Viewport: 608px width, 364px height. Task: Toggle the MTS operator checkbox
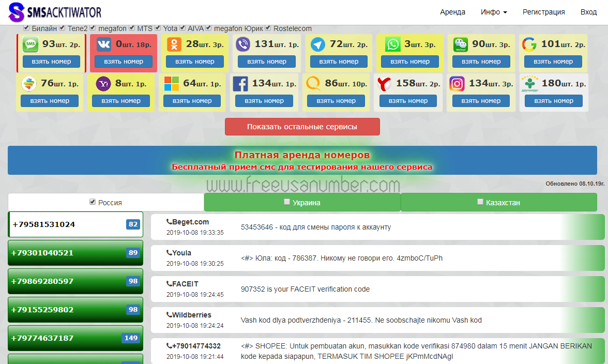pos(132,28)
